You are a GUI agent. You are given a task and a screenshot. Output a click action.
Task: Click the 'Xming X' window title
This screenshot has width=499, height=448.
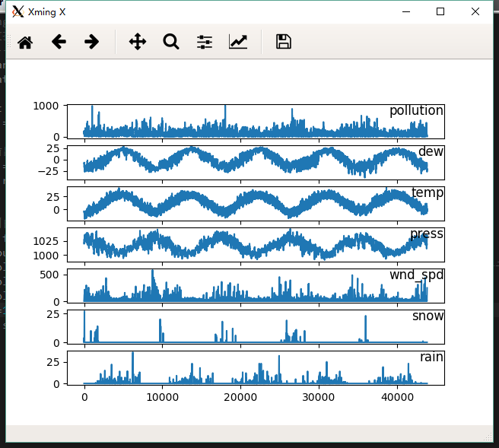pyautogui.click(x=47, y=12)
